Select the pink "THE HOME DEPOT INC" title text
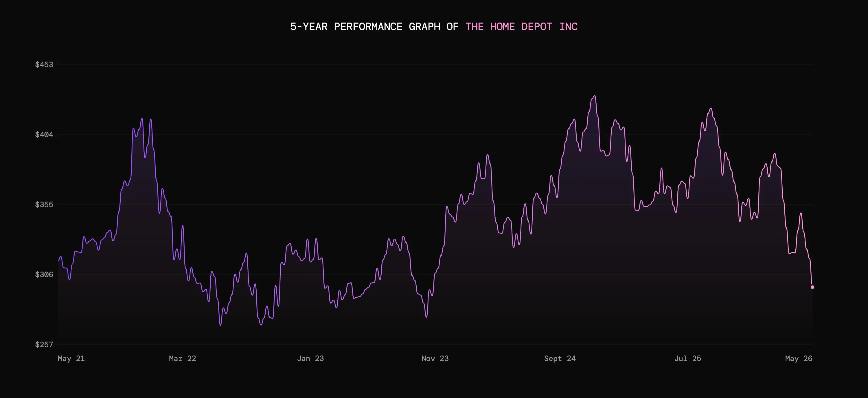868x398 pixels. pyautogui.click(x=522, y=27)
